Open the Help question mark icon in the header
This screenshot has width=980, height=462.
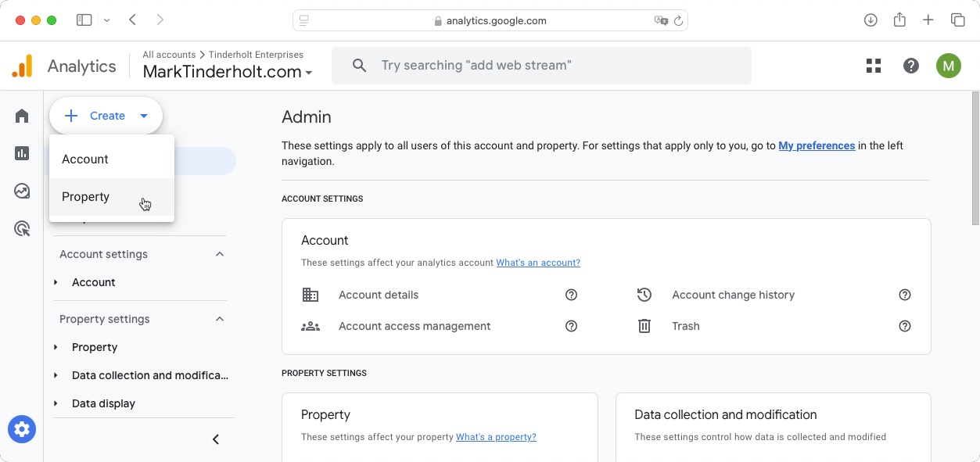[911, 66]
